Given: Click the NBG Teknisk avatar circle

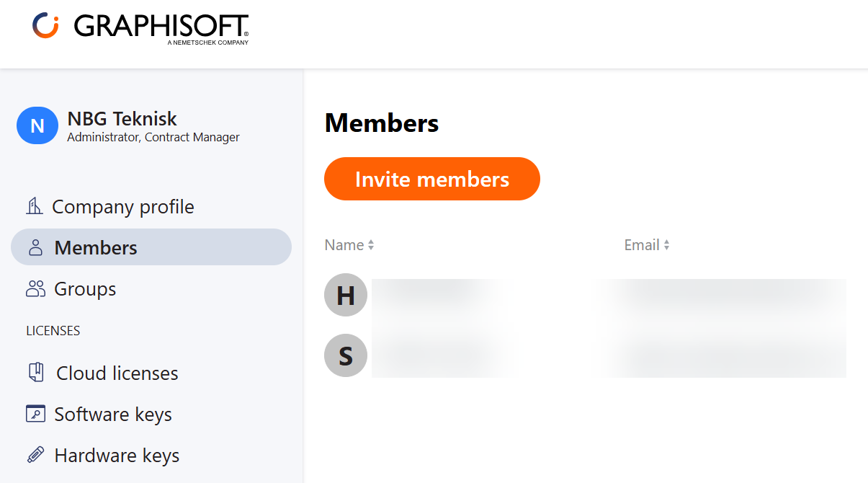Looking at the screenshot, I should click(37, 125).
